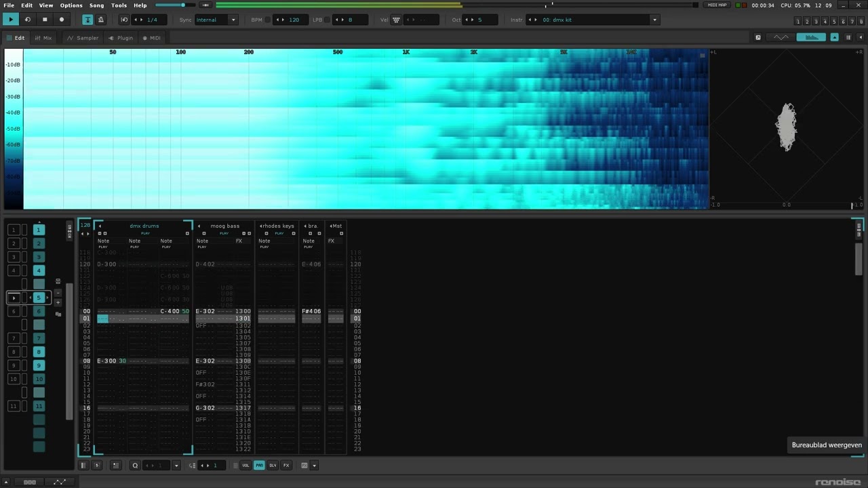Select pattern sequence slot 11
868x488 pixels.
[x=39, y=406]
